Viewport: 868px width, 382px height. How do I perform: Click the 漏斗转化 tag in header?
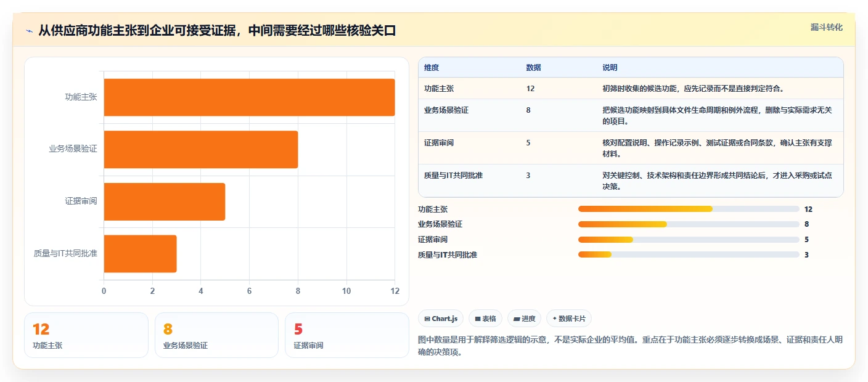tap(826, 28)
